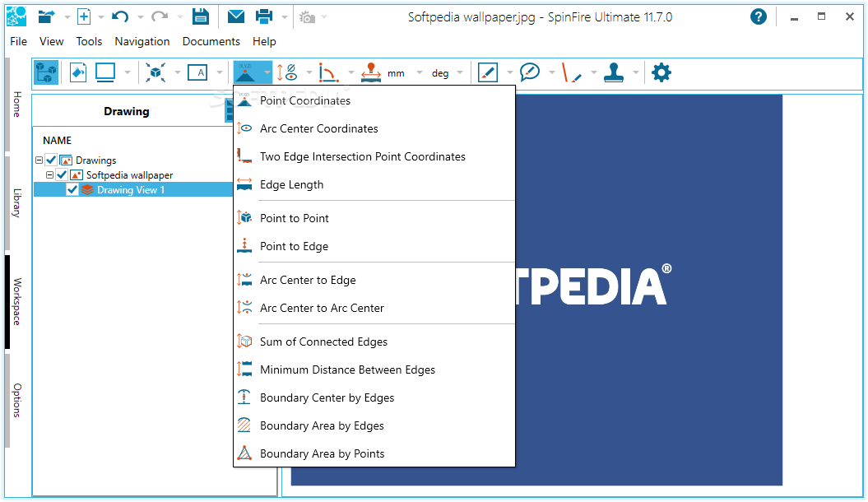Viewport: 868px width, 502px height.
Task: Select the rubber stamp tool icon
Action: tap(613, 72)
